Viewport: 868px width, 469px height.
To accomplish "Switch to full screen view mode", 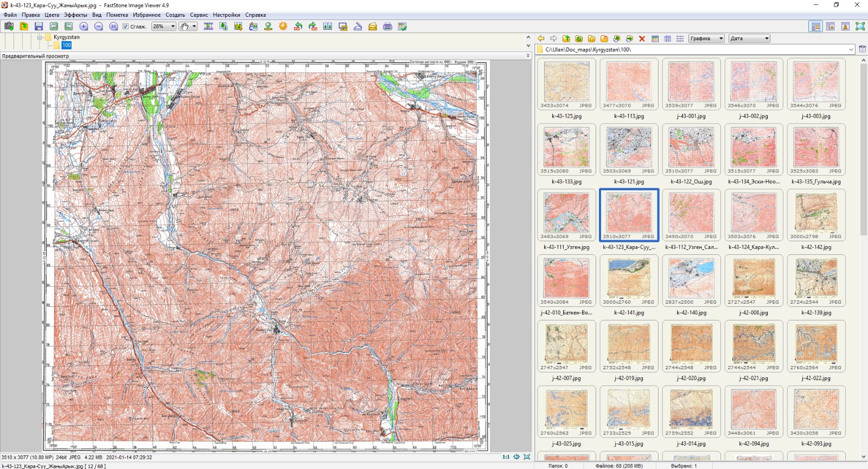I will [x=860, y=26].
